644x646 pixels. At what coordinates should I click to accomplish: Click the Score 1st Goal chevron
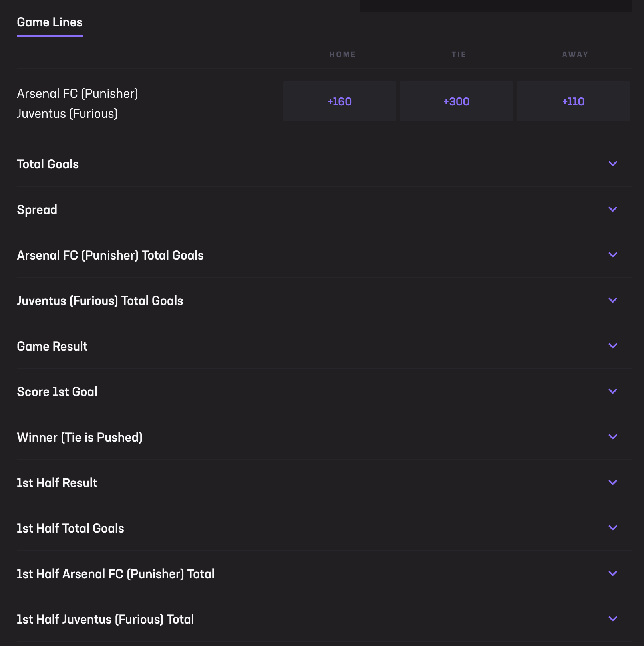(613, 391)
